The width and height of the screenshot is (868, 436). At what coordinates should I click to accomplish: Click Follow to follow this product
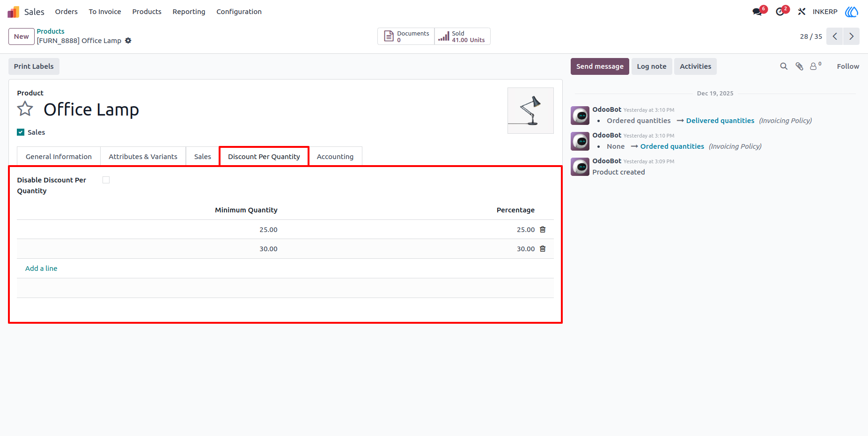848,66
